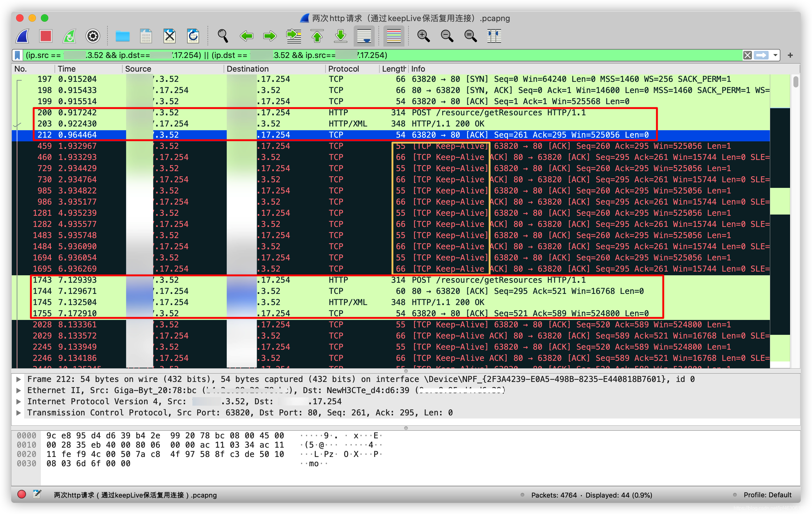Screen dimensions: 812x514
Task: Clear the display filter with X button
Action: tap(747, 55)
